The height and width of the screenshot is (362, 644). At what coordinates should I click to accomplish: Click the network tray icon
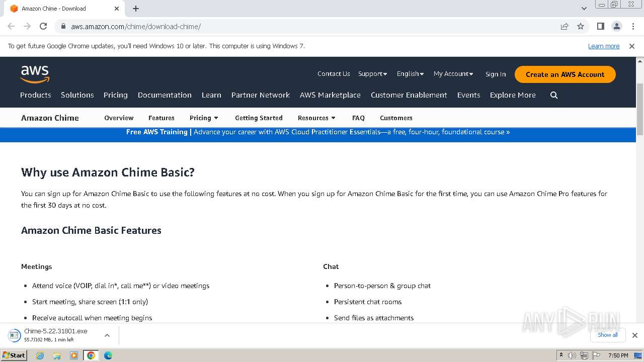584,355
